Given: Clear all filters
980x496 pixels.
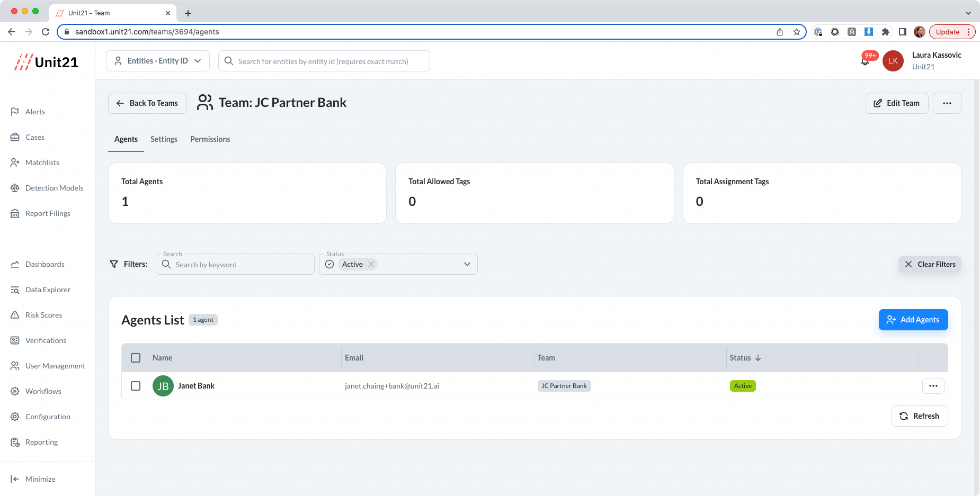Looking at the screenshot, I should coord(930,264).
